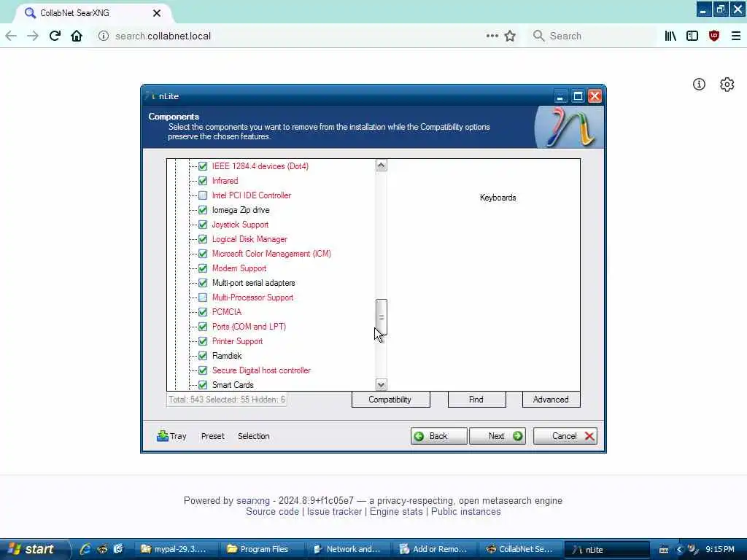Click the second quick launch icon
747x560 pixels.
pos(102,549)
